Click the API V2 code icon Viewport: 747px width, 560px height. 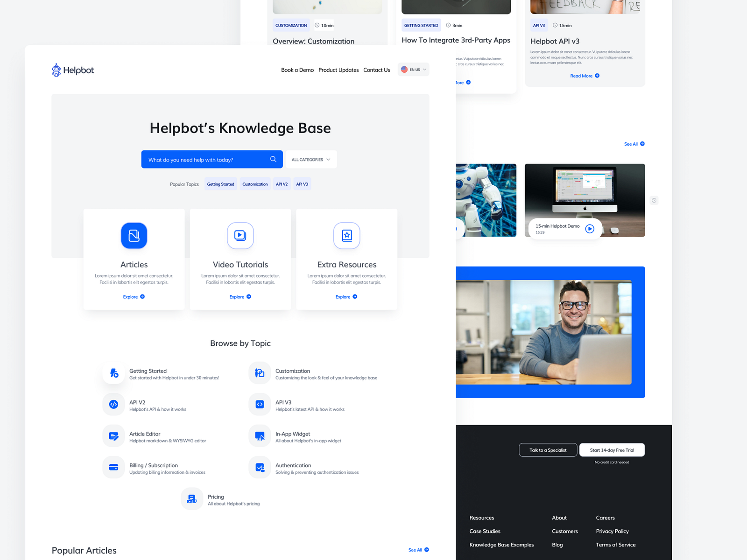[x=113, y=404]
